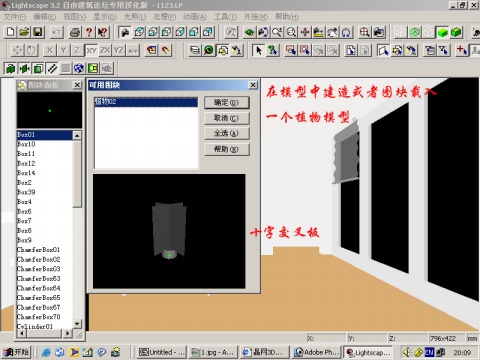Viewport: 480px width, 360px height.
Task: Click left scroll arrow under block list
Action: point(21,333)
